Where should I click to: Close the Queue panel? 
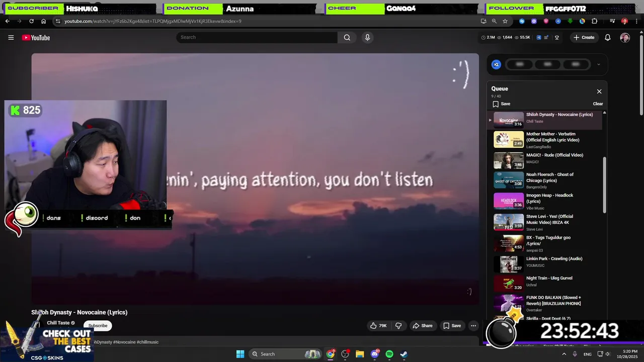pyautogui.click(x=599, y=92)
